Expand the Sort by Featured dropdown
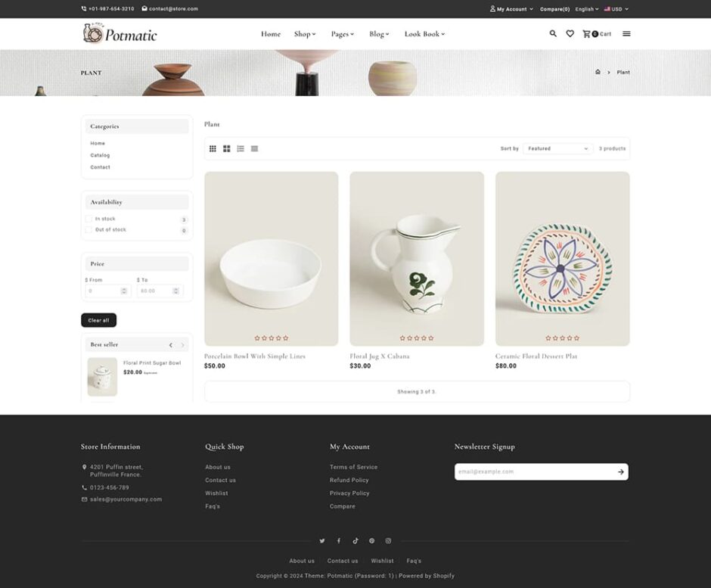This screenshot has width=711, height=588. (557, 148)
